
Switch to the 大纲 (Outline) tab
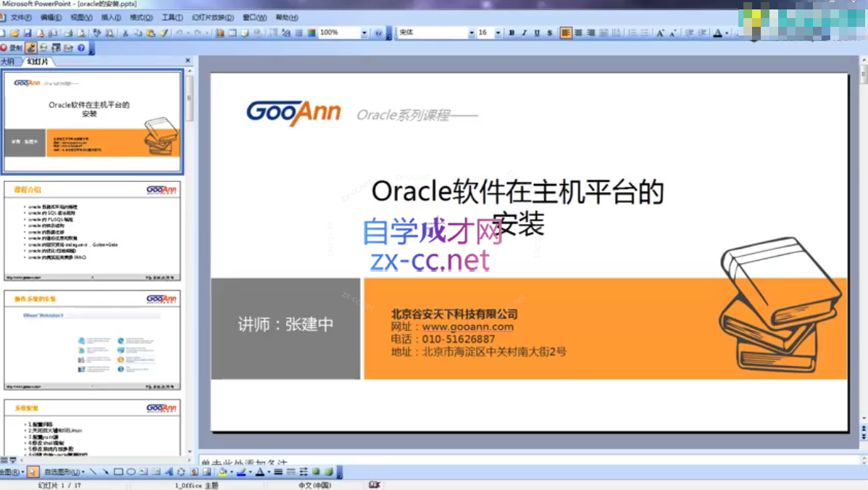[8, 62]
